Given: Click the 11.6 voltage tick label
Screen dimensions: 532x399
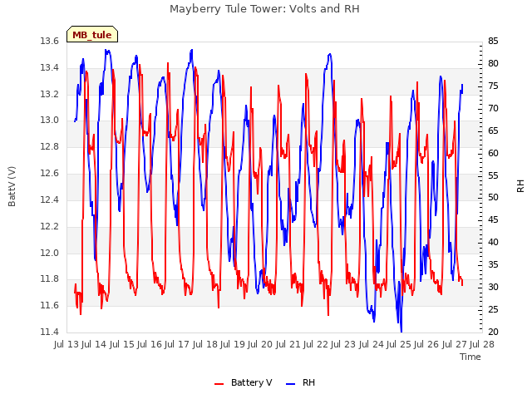Looking at the screenshot, I should pyautogui.click(x=50, y=305).
